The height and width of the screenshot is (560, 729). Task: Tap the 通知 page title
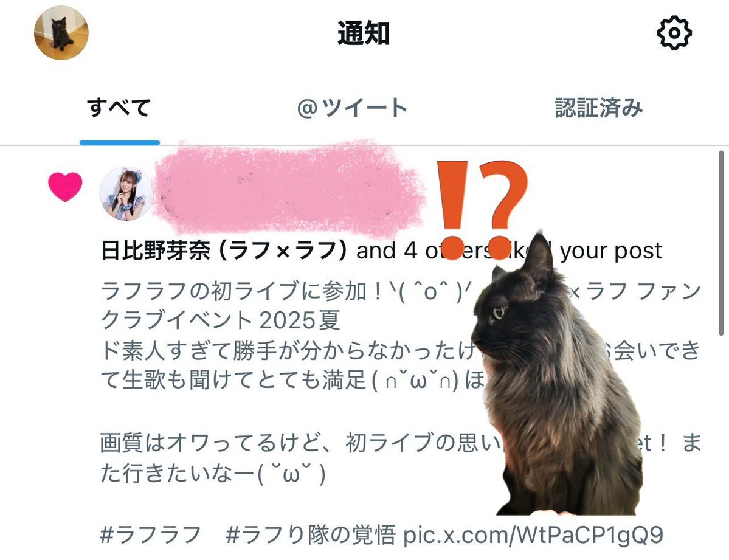364,33
